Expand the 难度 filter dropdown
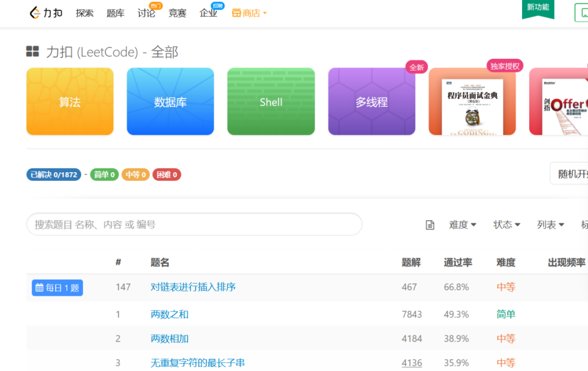Viewport: 588px width, 371px height. tap(463, 224)
